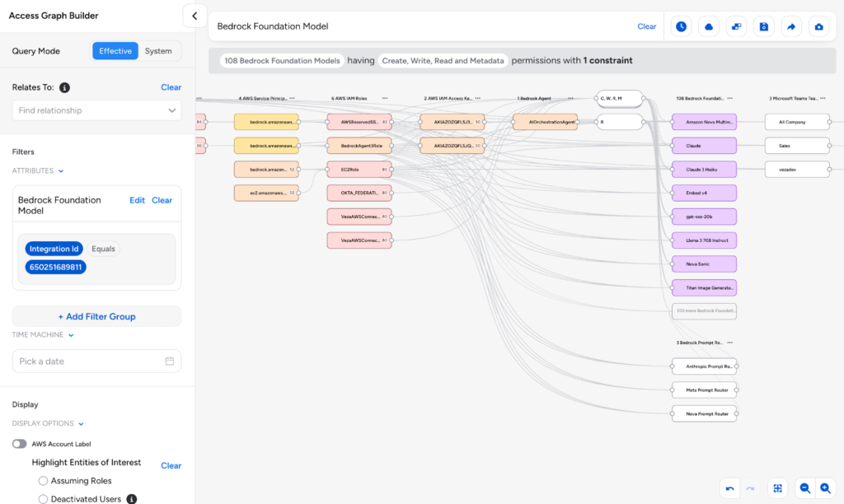Click the Add Filter Group button

(x=96, y=316)
